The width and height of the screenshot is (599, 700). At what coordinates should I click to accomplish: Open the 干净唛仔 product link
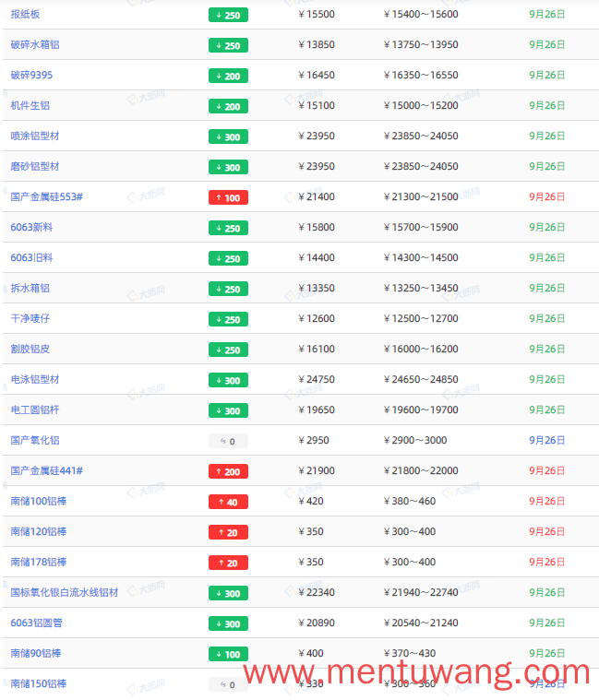point(30,318)
